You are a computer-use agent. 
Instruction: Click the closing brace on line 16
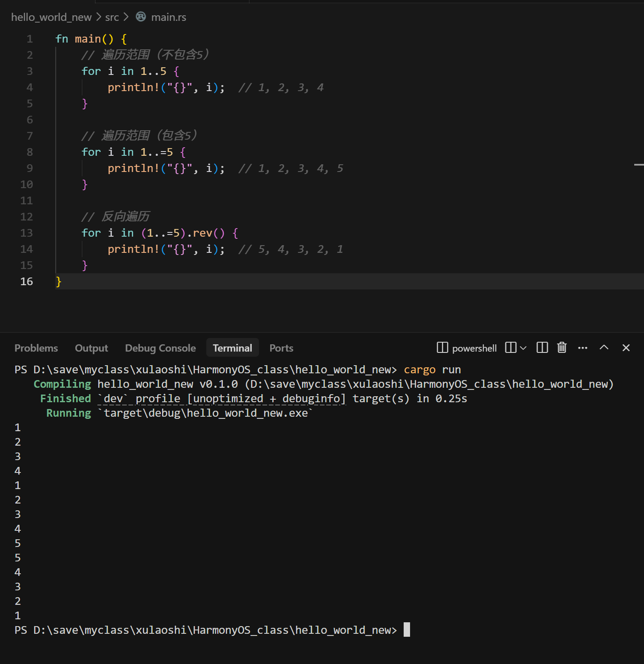point(59,281)
